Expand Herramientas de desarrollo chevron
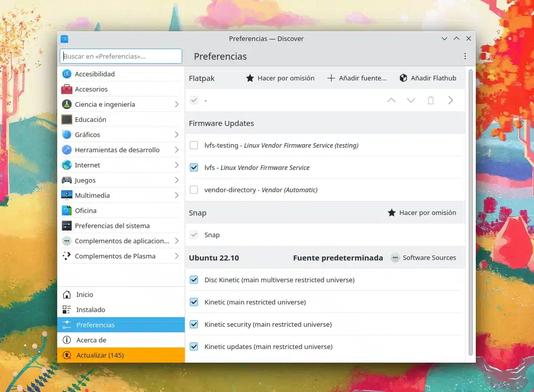534x392 pixels. [x=177, y=150]
